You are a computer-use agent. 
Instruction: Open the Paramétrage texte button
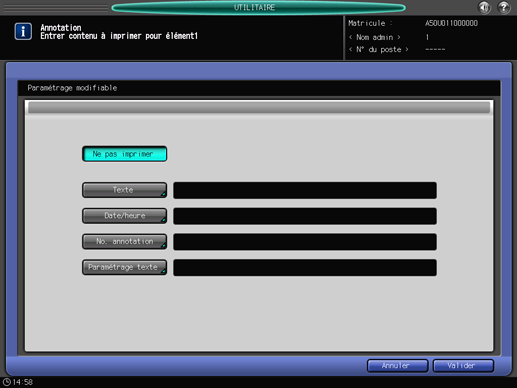124,267
